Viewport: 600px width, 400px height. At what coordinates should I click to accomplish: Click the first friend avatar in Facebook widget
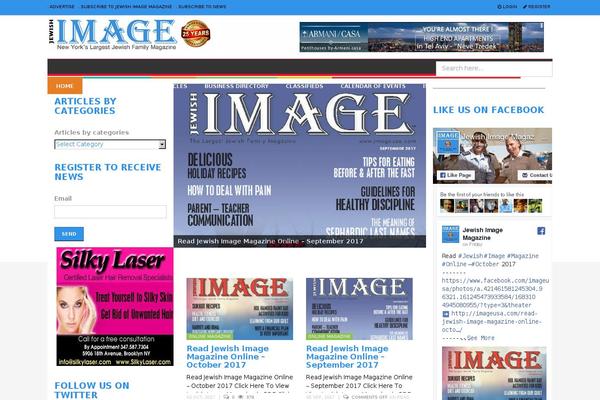[x=447, y=206]
